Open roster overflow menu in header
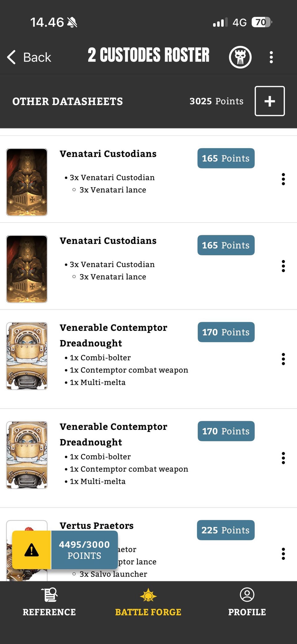297x644 pixels. [x=271, y=57]
